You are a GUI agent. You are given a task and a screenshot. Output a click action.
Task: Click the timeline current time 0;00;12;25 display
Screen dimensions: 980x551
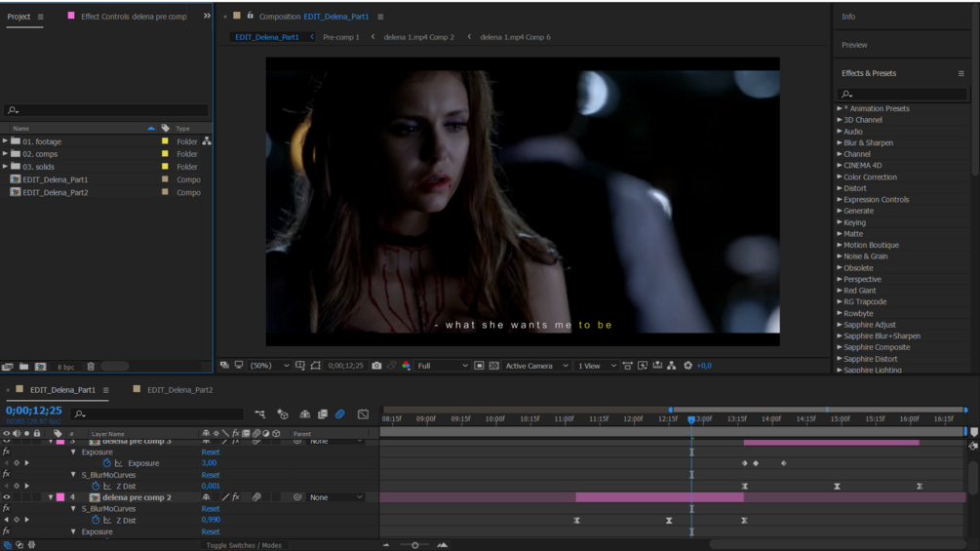point(34,411)
